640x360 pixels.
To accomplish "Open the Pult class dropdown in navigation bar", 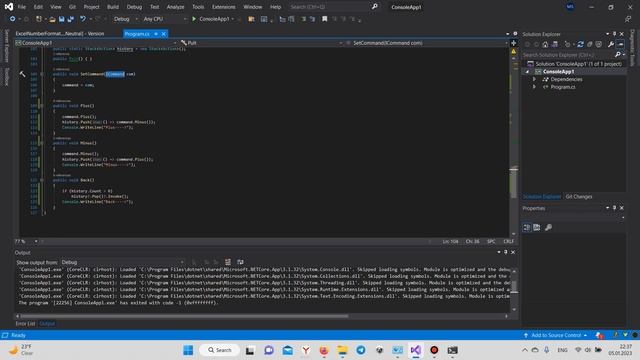I will coord(261,43).
